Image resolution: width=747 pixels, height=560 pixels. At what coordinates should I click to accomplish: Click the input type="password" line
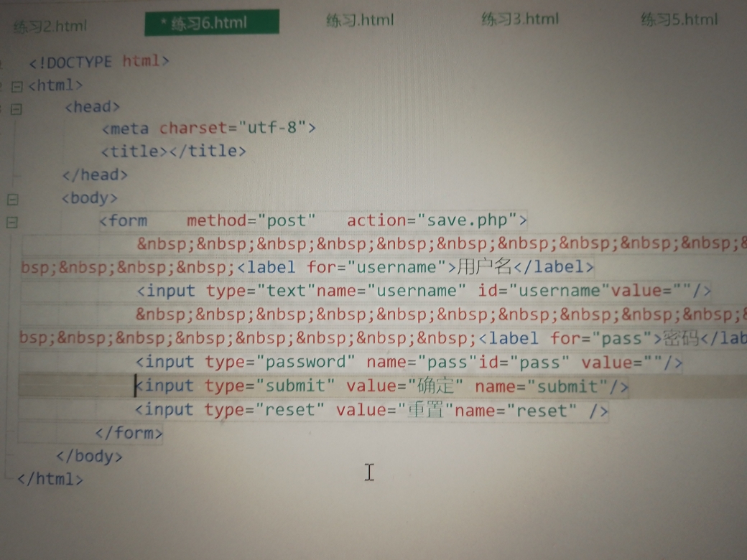click(409, 363)
